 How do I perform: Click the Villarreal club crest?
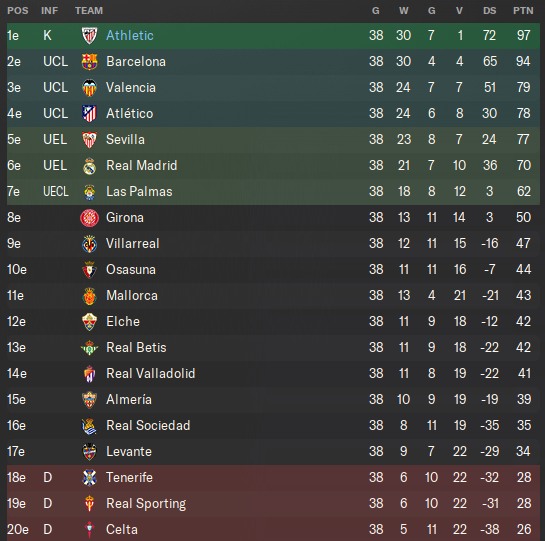[89, 244]
